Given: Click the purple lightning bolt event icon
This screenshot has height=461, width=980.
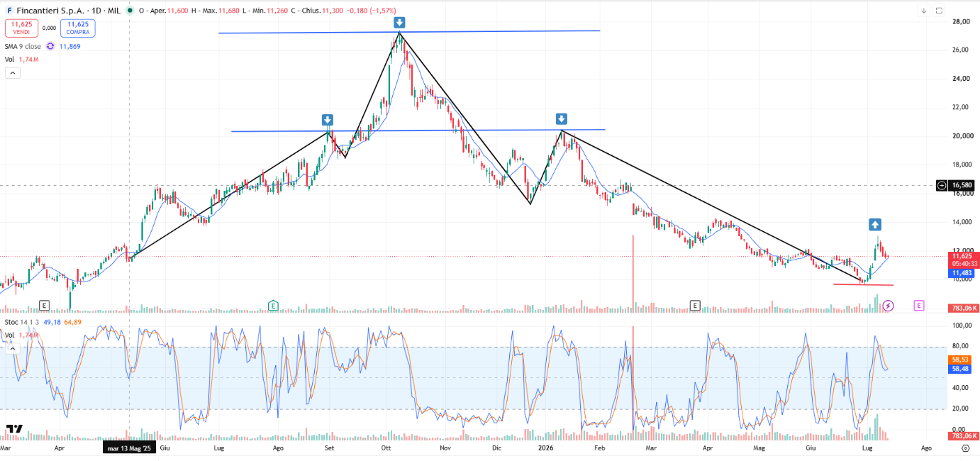Looking at the screenshot, I should pos(888,306).
